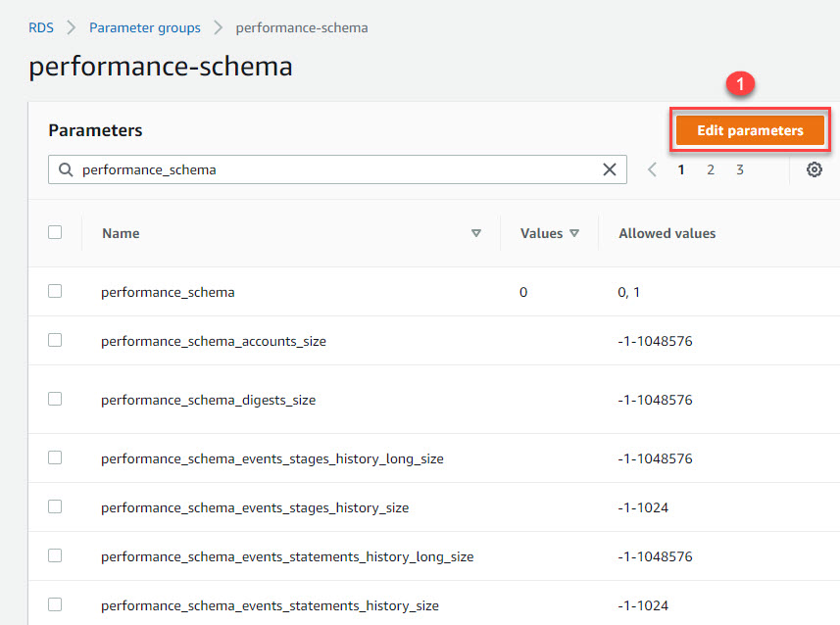This screenshot has width=840, height=625.
Task: Open Parameter groups breadcrumb link
Action: [x=144, y=27]
